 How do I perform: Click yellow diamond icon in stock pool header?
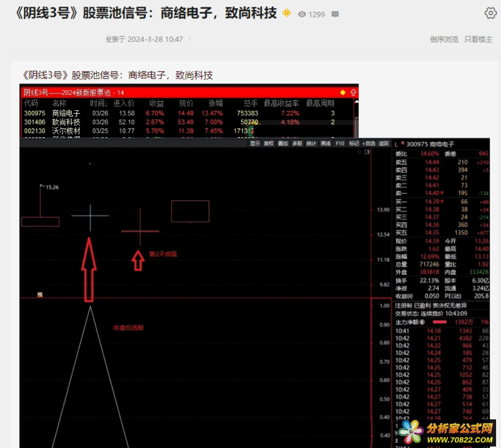343,92
